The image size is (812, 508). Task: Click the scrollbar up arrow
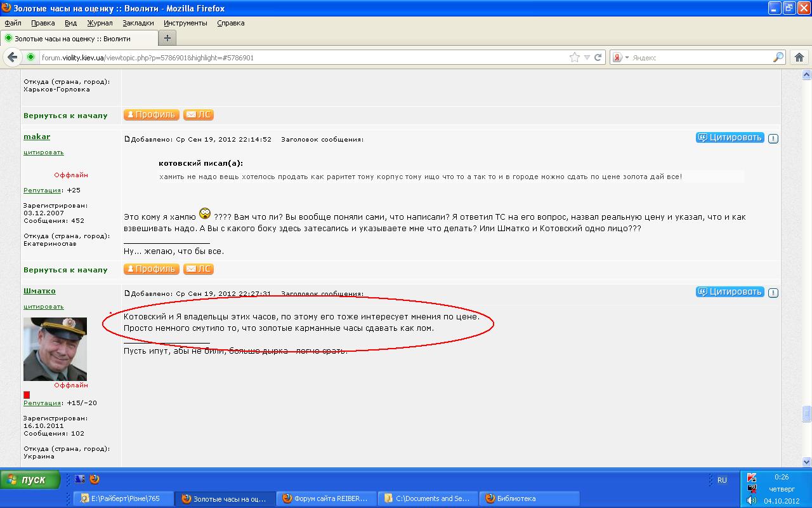(x=806, y=75)
